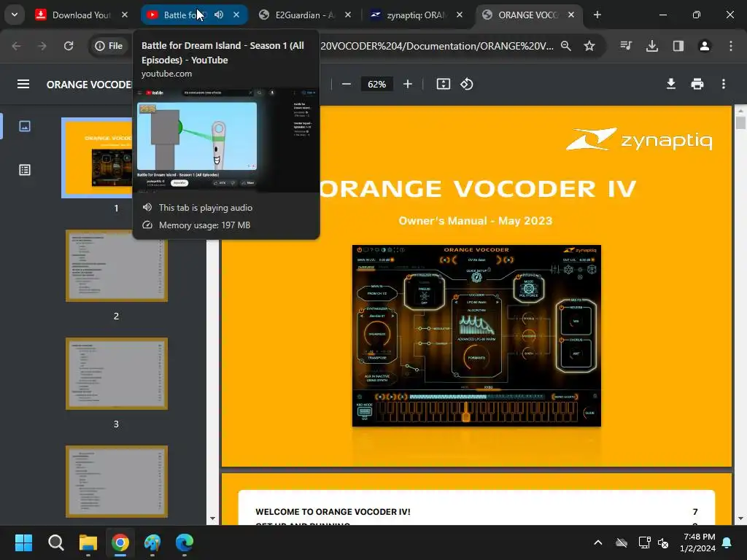The height and width of the screenshot is (560, 747).
Task: Click the 62% zoom level field
Action: [377, 85]
